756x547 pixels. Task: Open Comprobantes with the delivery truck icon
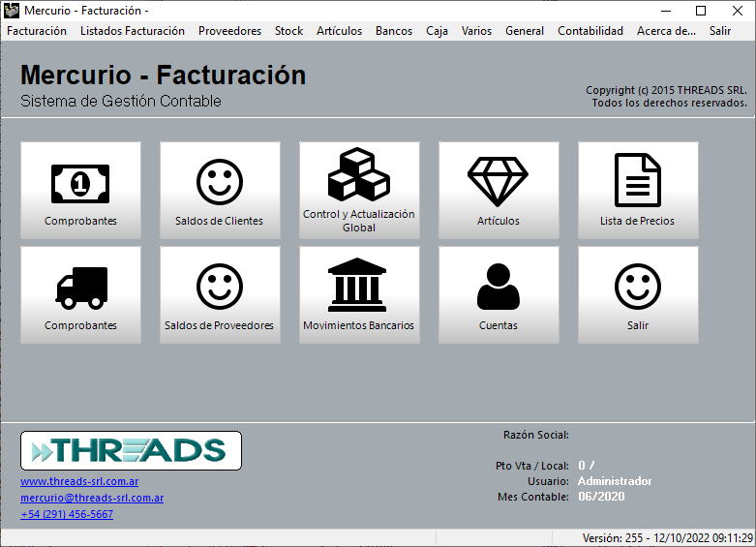(80, 294)
